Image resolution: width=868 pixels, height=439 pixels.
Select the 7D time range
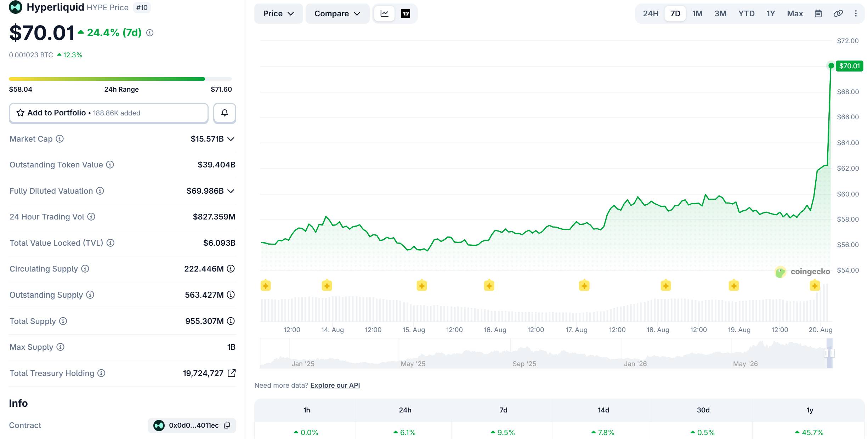(x=675, y=13)
